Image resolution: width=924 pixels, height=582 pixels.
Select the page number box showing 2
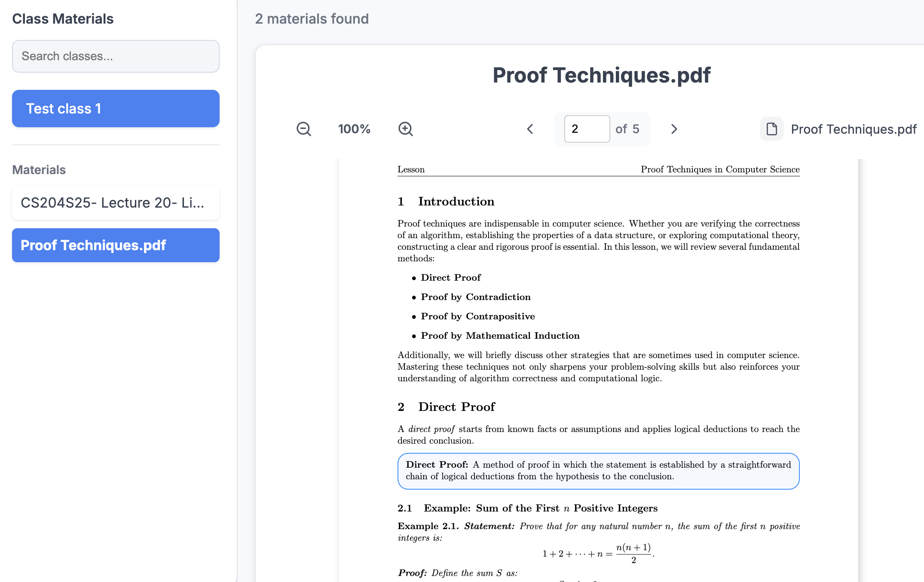point(587,129)
